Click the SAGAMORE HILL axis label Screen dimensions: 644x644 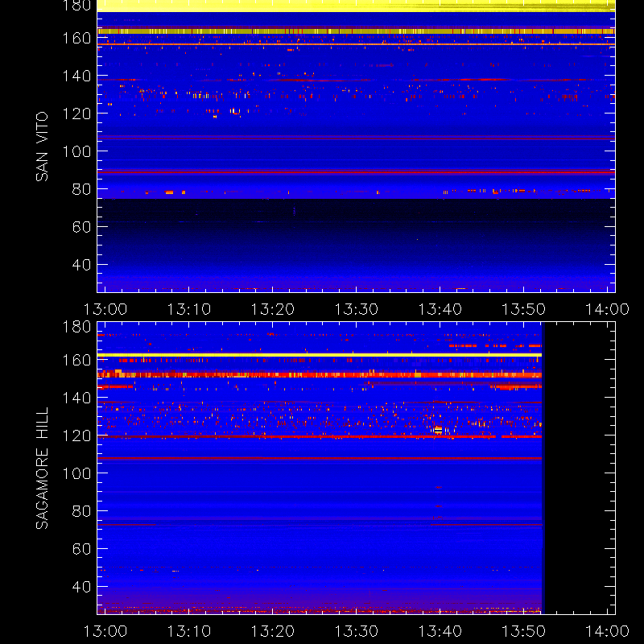point(42,469)
